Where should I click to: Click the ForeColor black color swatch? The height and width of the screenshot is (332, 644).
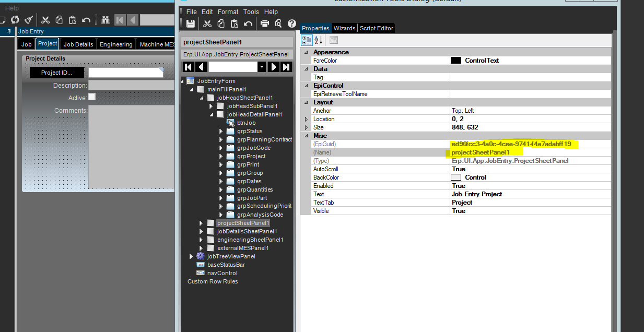pyautogui.click(x=456, y=61)
